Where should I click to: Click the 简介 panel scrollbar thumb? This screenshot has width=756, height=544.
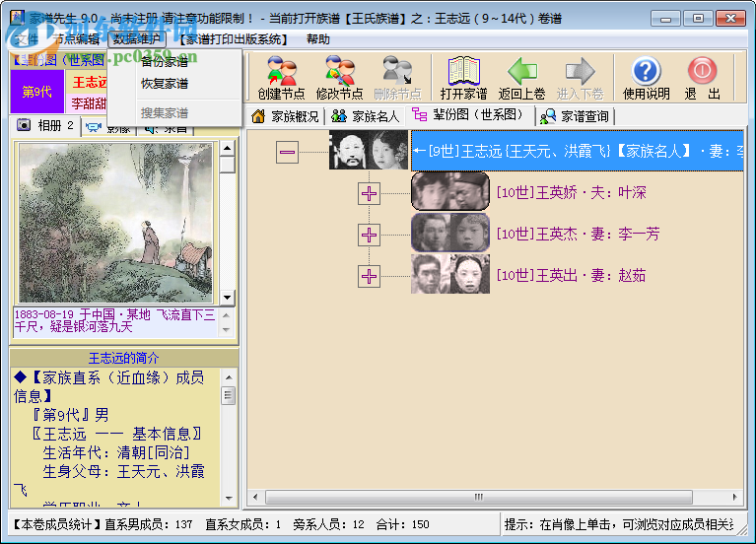tap(229, 395)
